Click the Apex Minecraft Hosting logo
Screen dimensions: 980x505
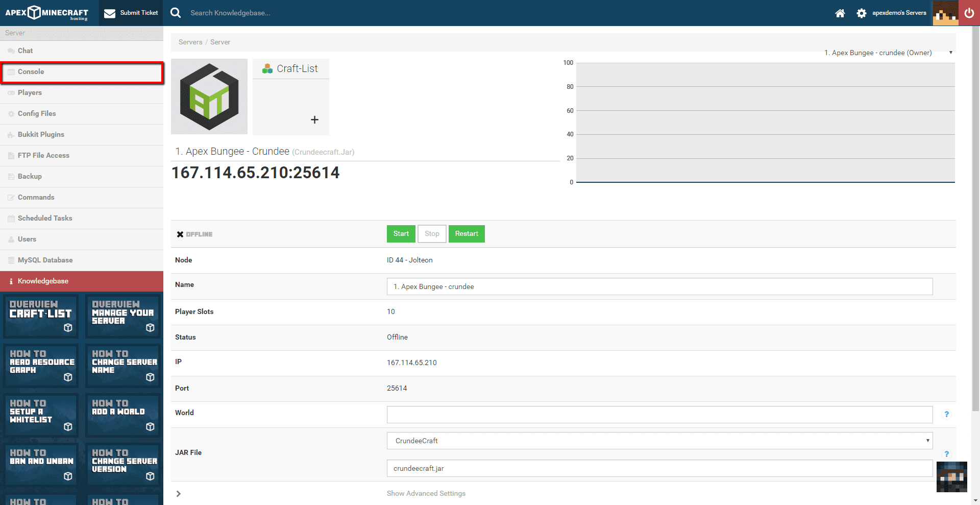tap(46, 13)
